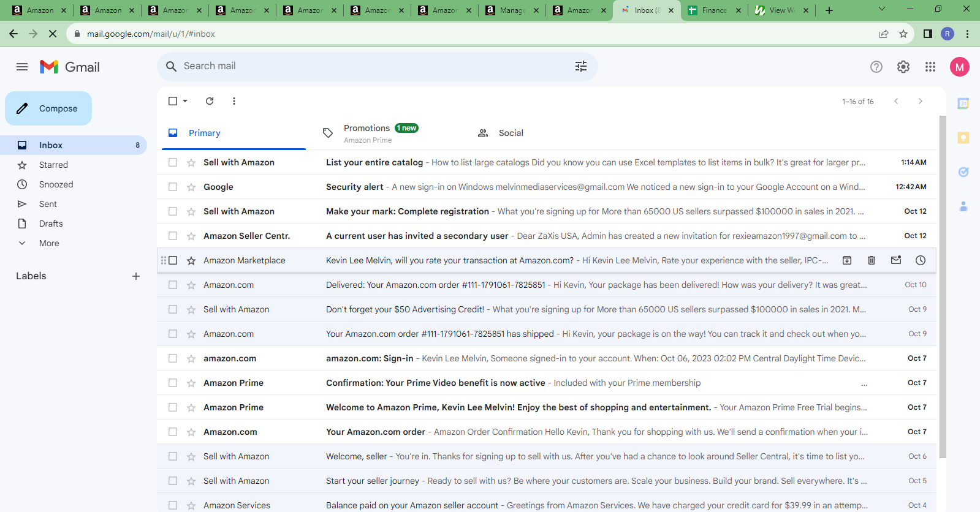Open the More options three-dot menu in mail toolbar
Screen dimensions: 980x512
point(234,101)
